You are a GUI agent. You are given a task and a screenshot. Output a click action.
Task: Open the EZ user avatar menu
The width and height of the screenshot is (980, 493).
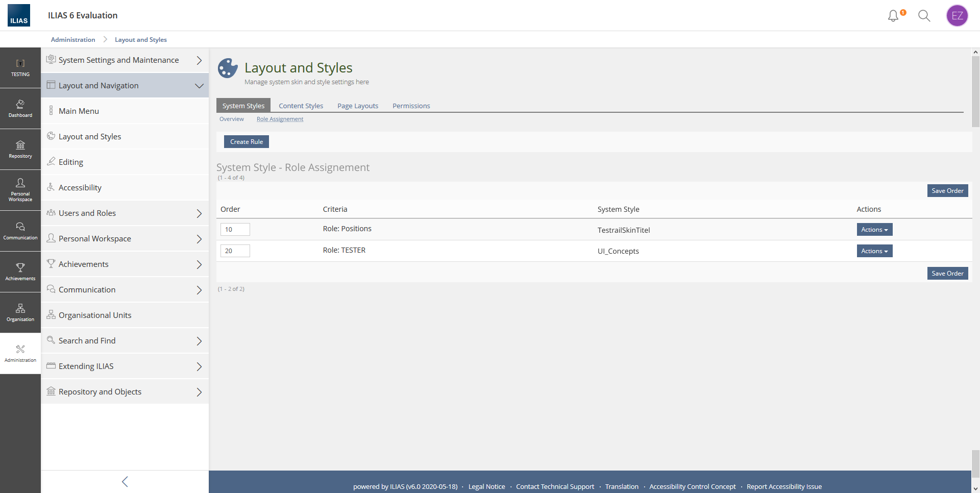click(x=957, y=16)
